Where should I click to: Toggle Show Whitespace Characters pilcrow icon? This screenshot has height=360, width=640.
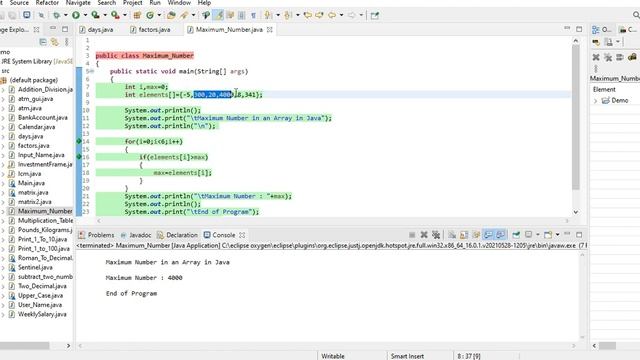pyautogui.click(x=253, y=16)
